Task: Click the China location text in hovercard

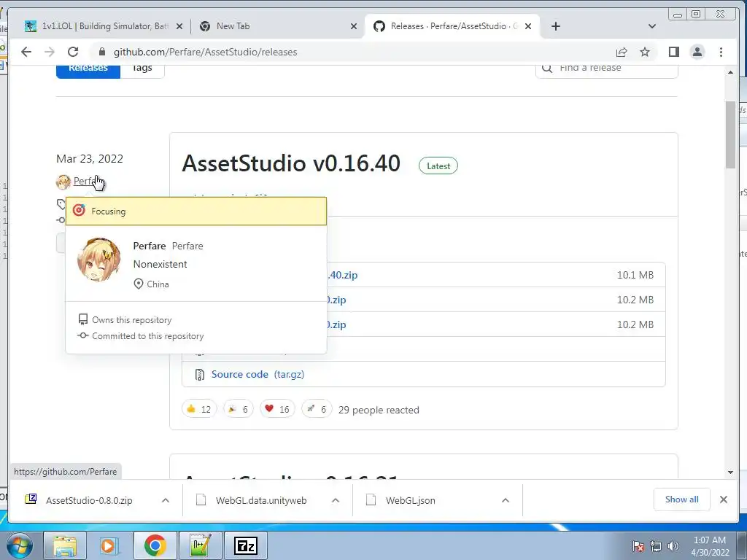Action: click(158, 284)
